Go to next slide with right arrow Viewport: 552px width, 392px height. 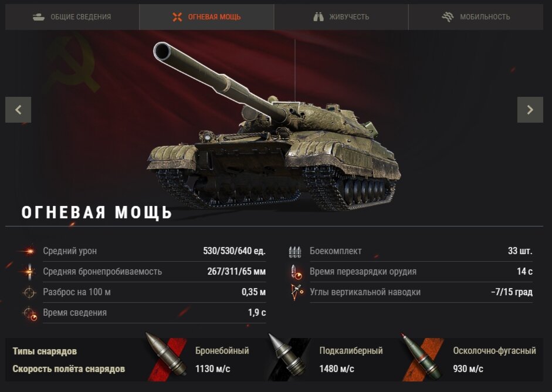(530, 110)
